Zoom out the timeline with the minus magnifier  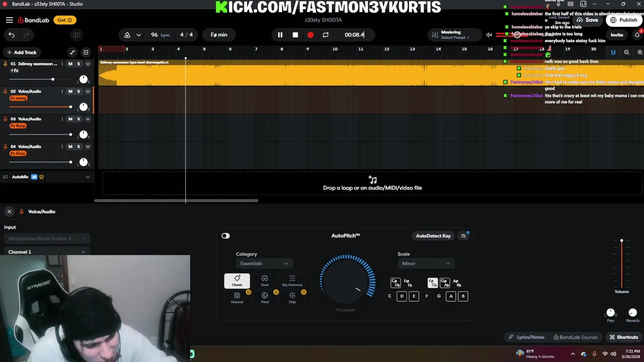point(626,52)
